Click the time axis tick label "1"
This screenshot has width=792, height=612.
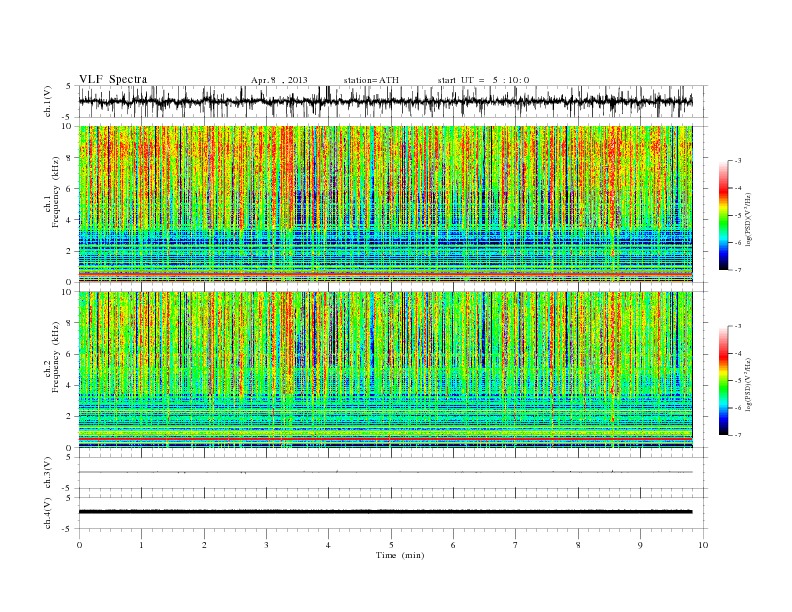coord(141,545)
